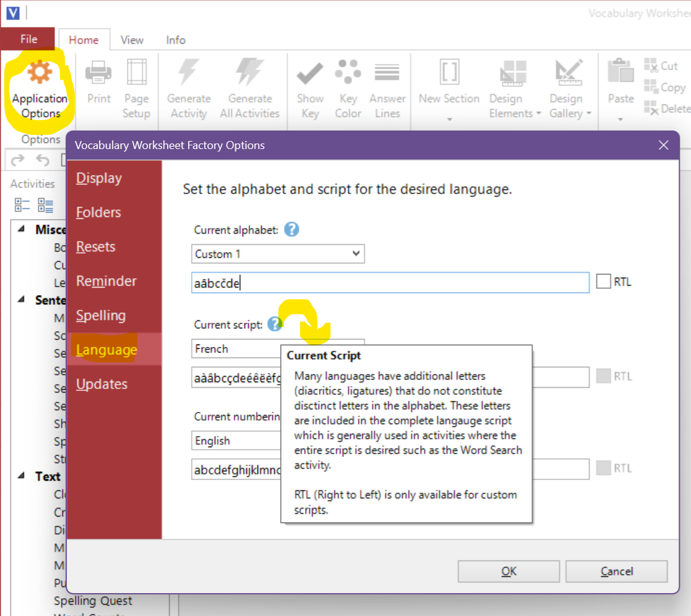Toggle the disabled RTL checkbox beside French script

point(603,376)
